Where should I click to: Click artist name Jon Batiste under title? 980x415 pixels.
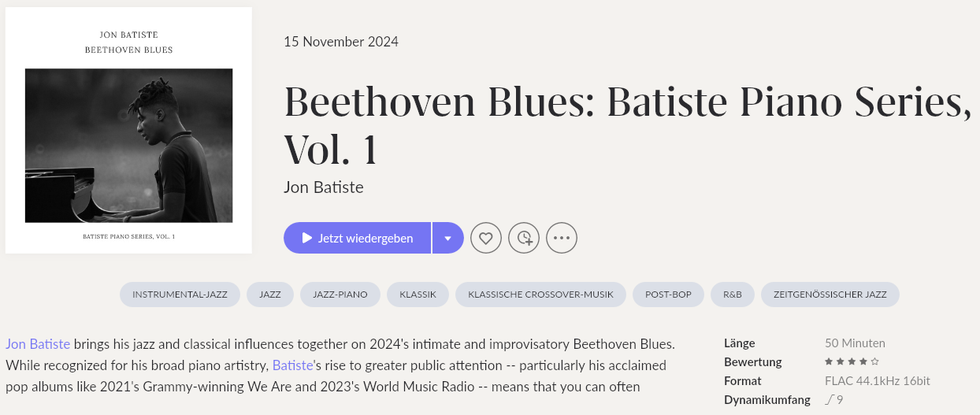click(323, 187)
